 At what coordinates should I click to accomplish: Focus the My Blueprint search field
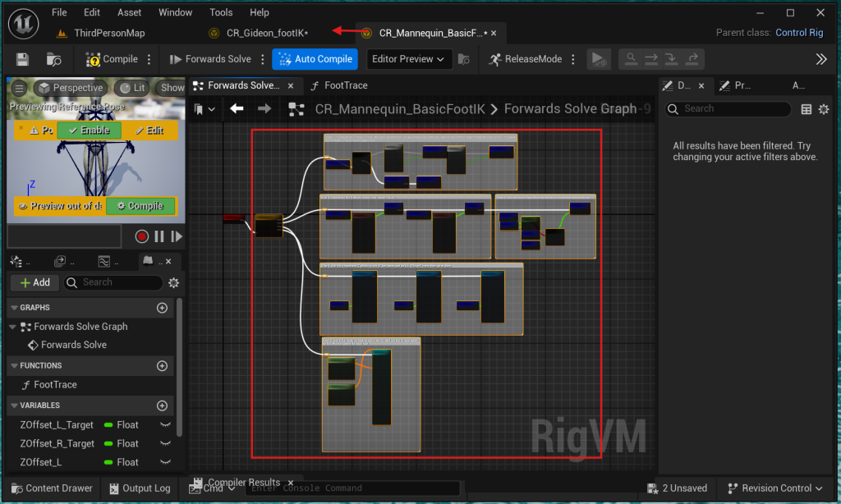[x=113, y=282]
